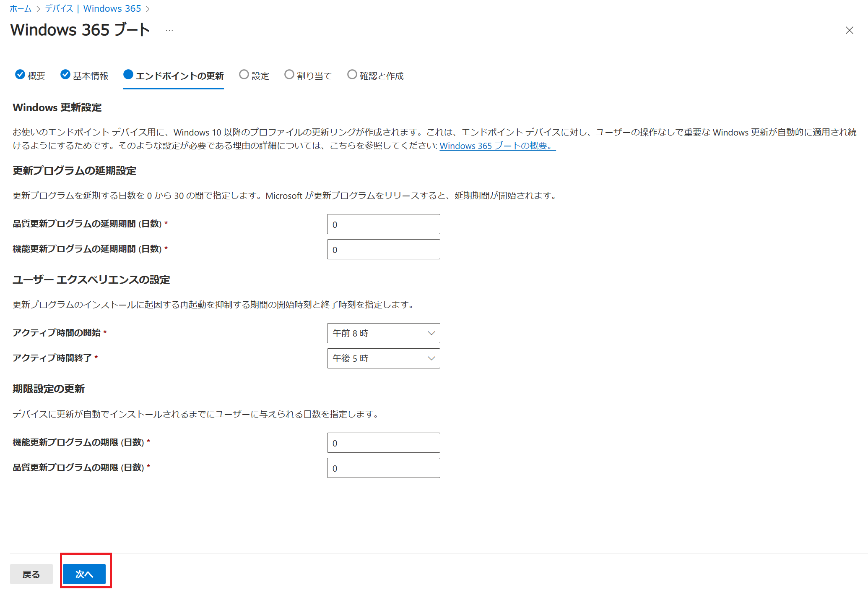Open Windows 365 ブートの概要 link
This screenshot has height=590, width=868.
497,146
